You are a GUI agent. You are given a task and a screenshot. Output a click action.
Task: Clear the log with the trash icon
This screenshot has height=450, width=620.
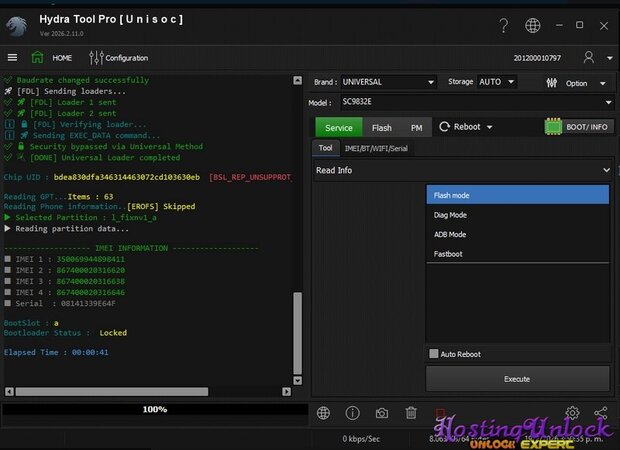click(x=411, y=412)
